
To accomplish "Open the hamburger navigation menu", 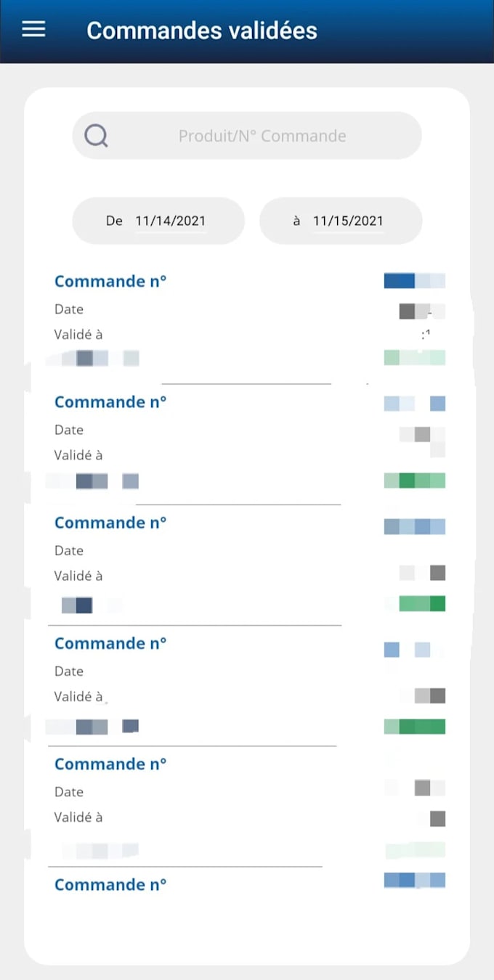I will tap(33, 29).
